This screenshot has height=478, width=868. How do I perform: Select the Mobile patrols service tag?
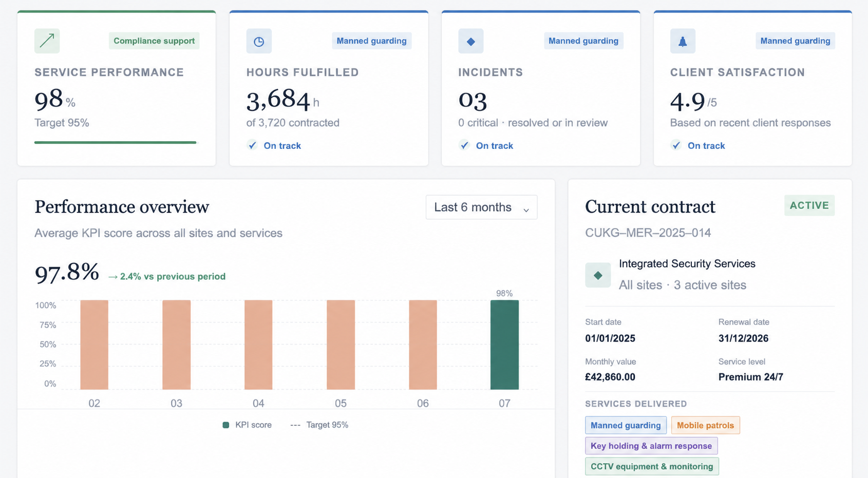point(705,425)
